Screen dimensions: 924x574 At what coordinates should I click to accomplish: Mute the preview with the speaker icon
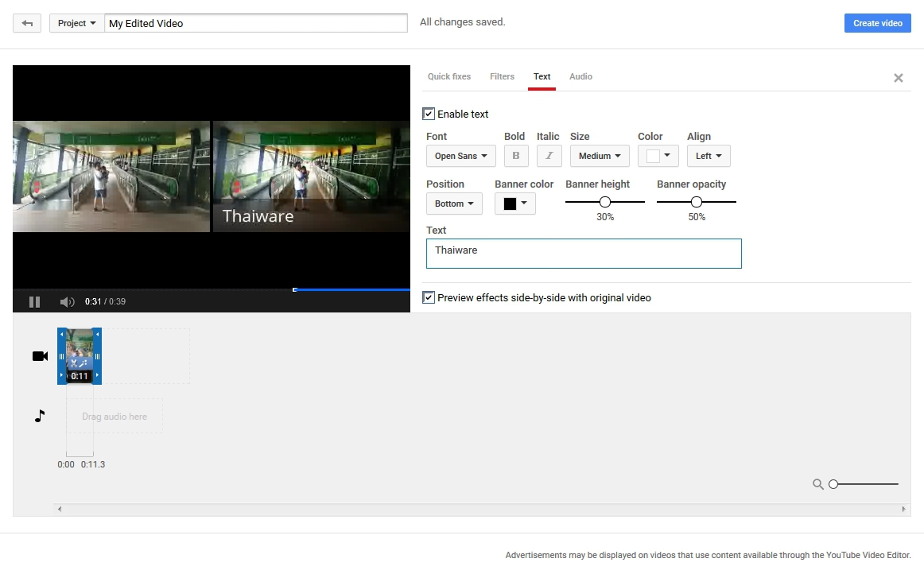pos(67,302)
